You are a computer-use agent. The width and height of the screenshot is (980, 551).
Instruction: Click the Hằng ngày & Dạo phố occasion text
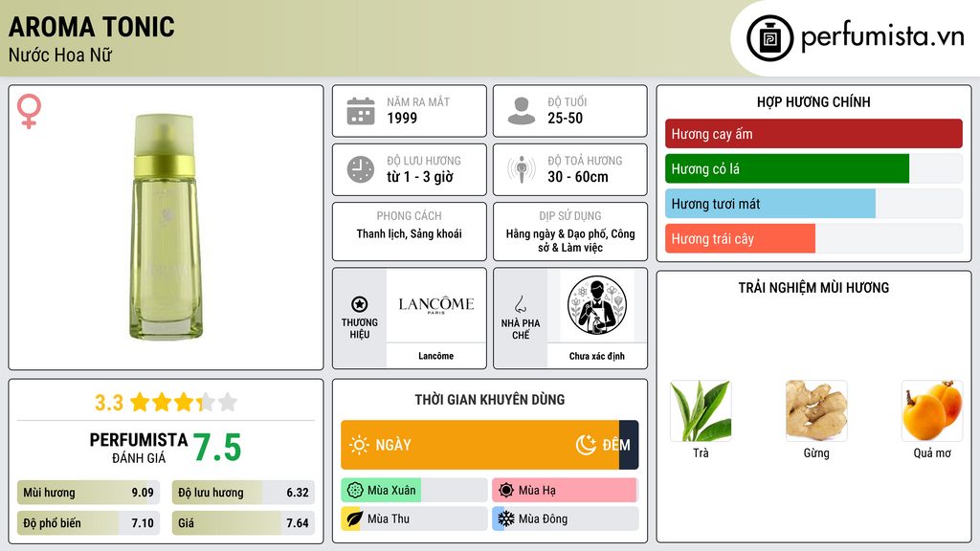coord(570,240)
